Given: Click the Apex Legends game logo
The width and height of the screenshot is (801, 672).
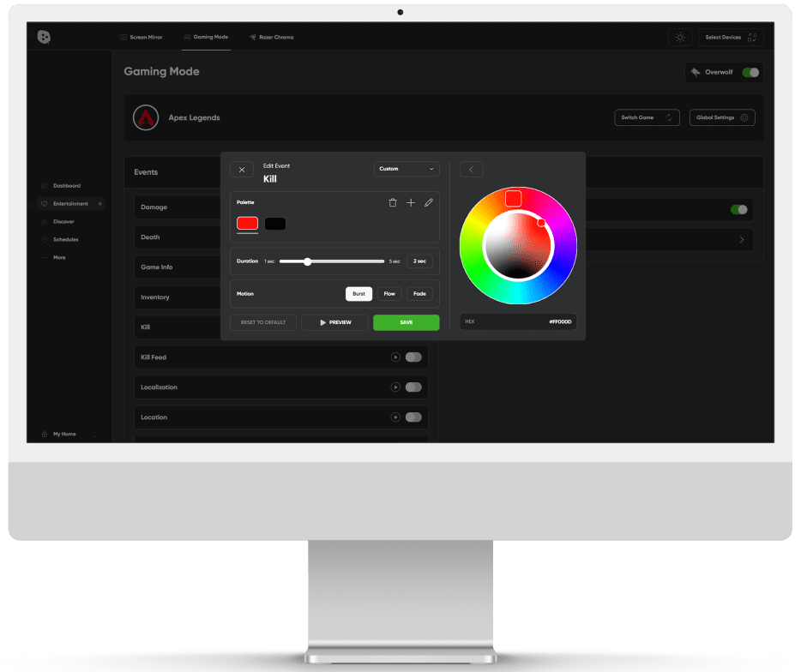Looking at the screenshot, I should (146, 117).
